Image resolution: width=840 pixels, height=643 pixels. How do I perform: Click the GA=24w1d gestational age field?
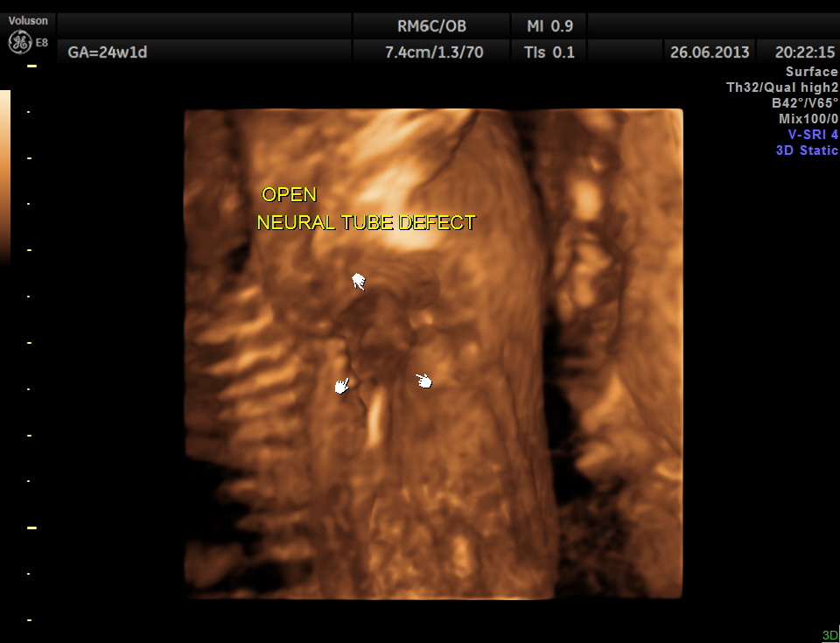click(x=108, y=52)
